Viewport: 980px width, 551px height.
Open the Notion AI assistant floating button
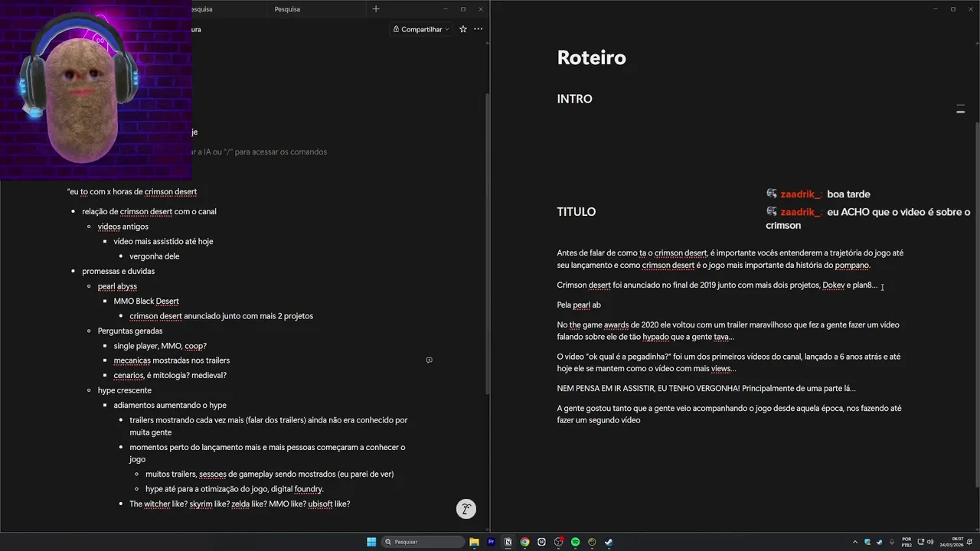point(466,509)
